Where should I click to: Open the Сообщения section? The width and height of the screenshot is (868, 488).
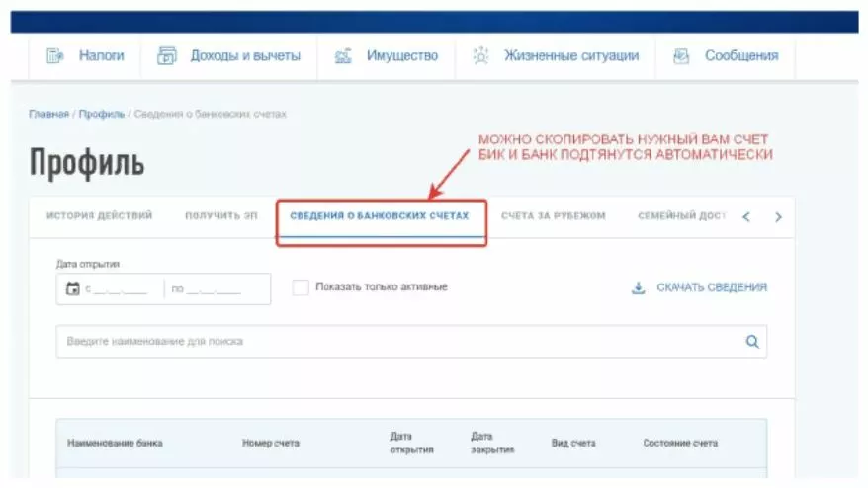click(741, 56)
